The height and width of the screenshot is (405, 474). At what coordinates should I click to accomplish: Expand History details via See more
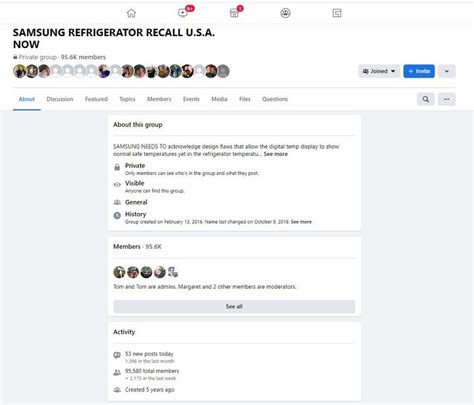coord(301,222)
